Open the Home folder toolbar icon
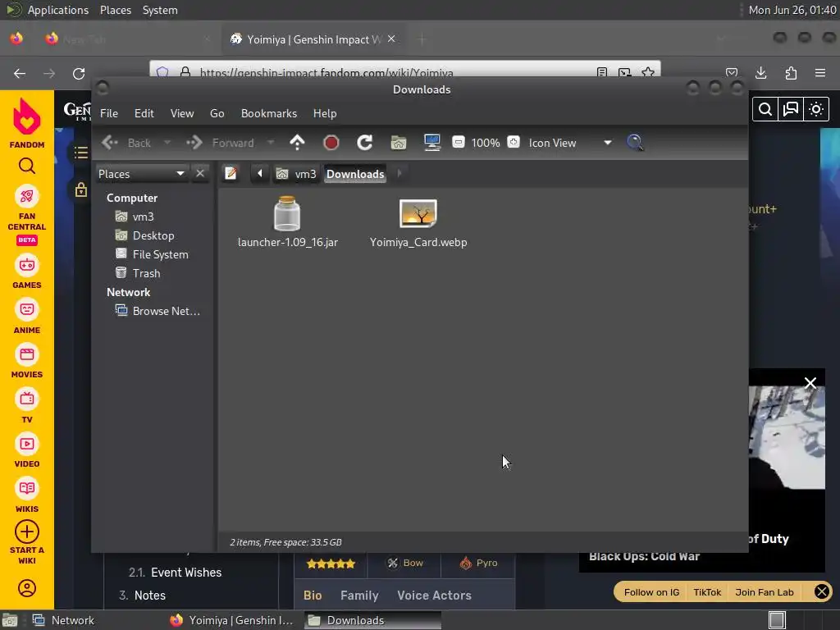Image resolution: width=840 pixels, height=630 pixels. coord(398,143)
